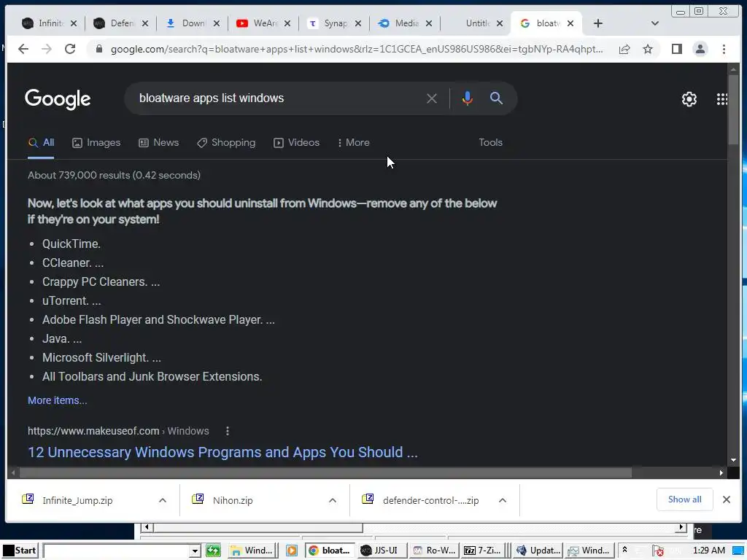The height and width of the screenshot is (560, 747).
Task: Submit search with the magnifier icon
Action: pyautogui.click(x=496, y=98)
